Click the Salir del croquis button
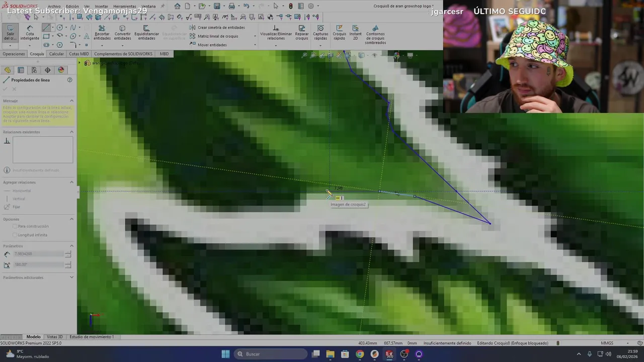 pyautogui.click(x=10, y=33)
